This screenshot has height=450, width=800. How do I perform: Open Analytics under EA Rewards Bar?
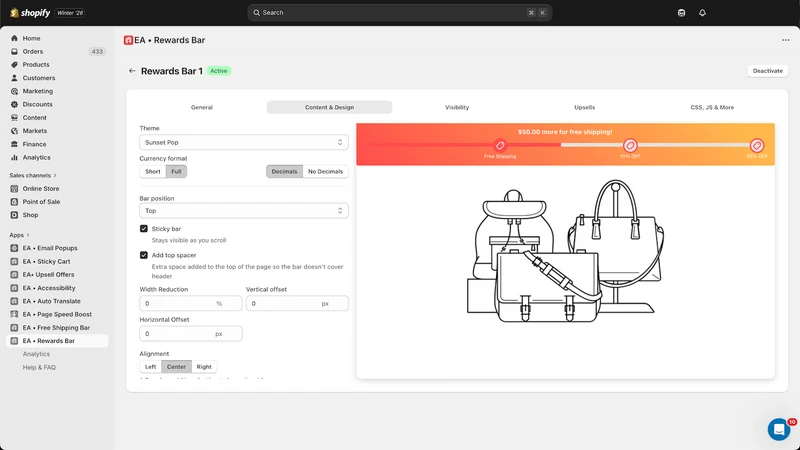[36, 354]
